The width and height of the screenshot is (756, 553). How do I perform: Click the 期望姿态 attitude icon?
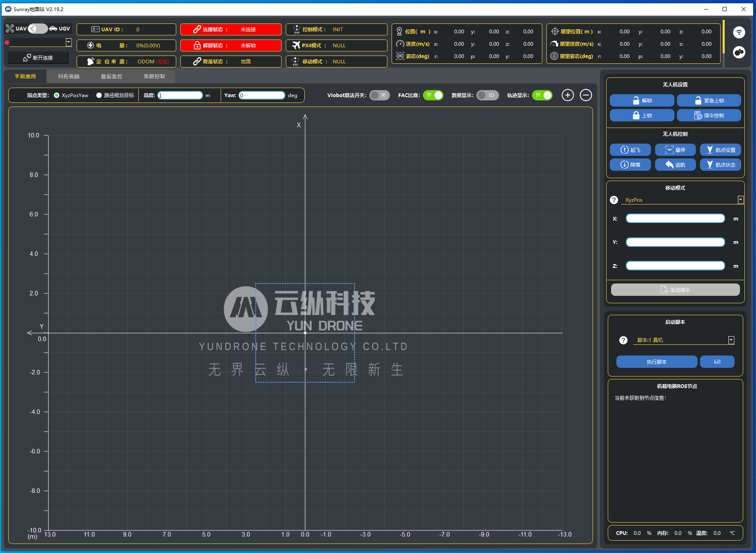coord(554,56)
